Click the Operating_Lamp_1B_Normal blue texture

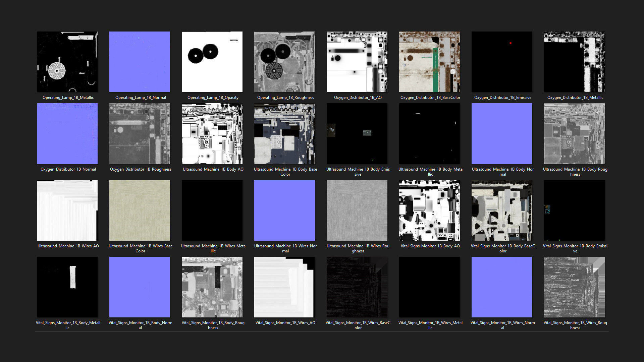click(140, 62)
